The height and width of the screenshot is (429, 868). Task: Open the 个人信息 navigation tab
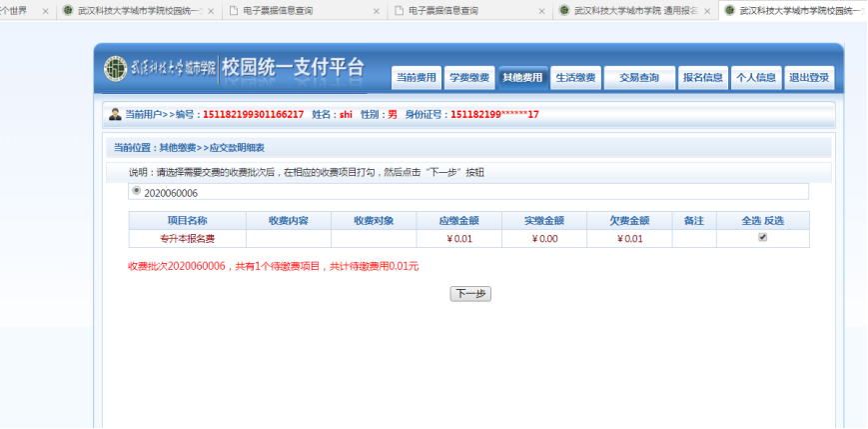point(755,78)
